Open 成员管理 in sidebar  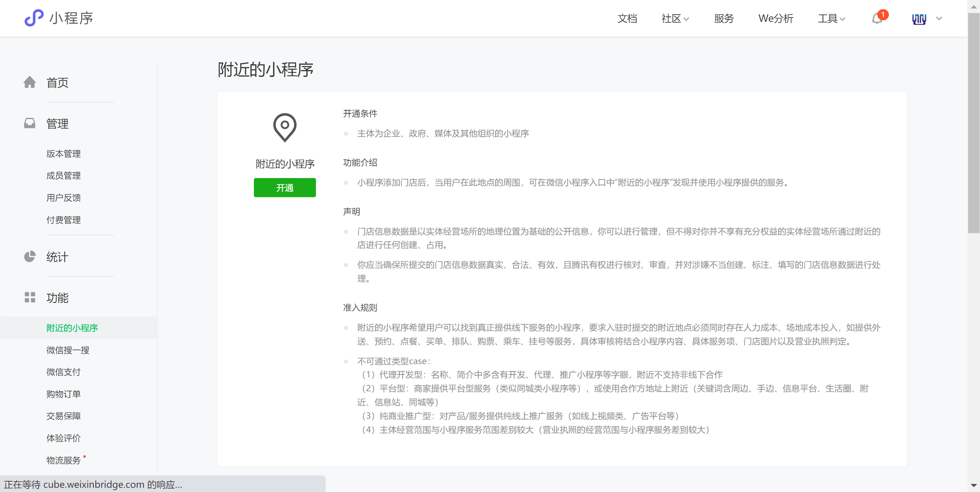coord(64,175)
